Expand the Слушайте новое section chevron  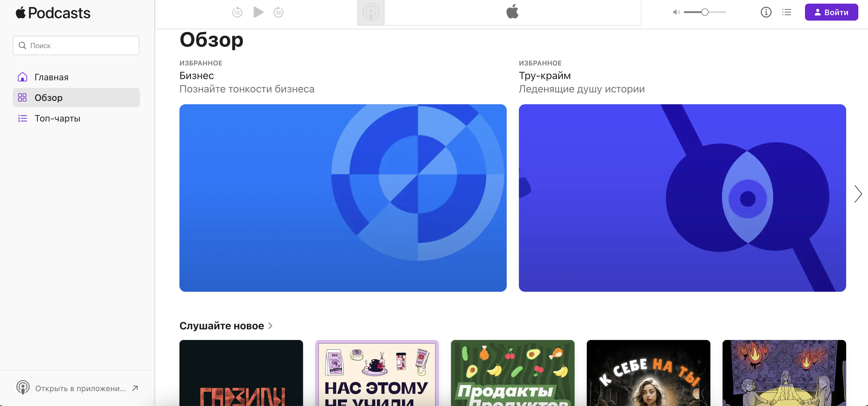tap(270, 325)
